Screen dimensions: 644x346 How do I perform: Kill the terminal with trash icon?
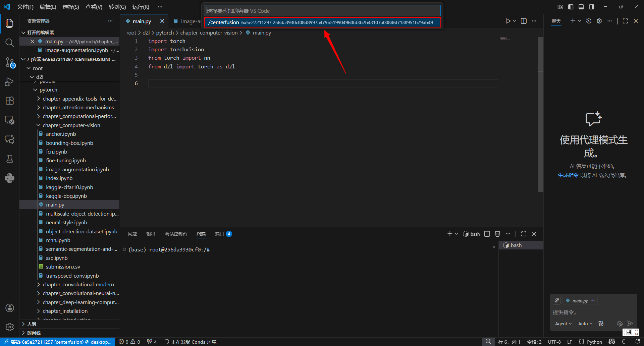(x=497, y=234)
